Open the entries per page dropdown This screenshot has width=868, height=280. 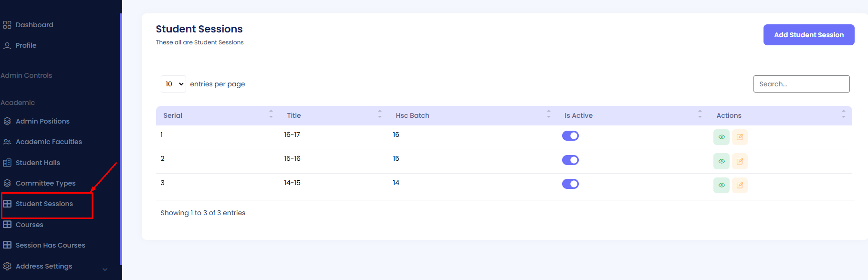pos(173,84)
